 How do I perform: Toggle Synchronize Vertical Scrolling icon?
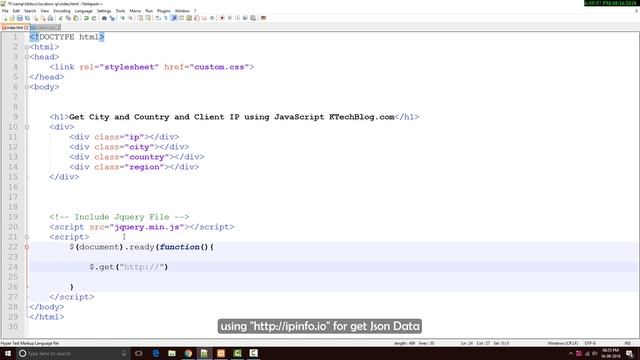[x=140, y=18]
